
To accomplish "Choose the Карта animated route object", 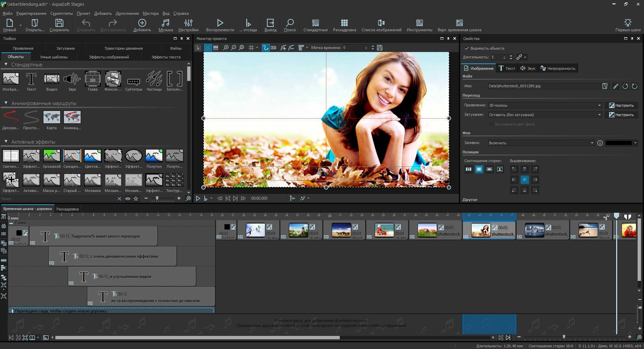I will (x=52, y=120).
